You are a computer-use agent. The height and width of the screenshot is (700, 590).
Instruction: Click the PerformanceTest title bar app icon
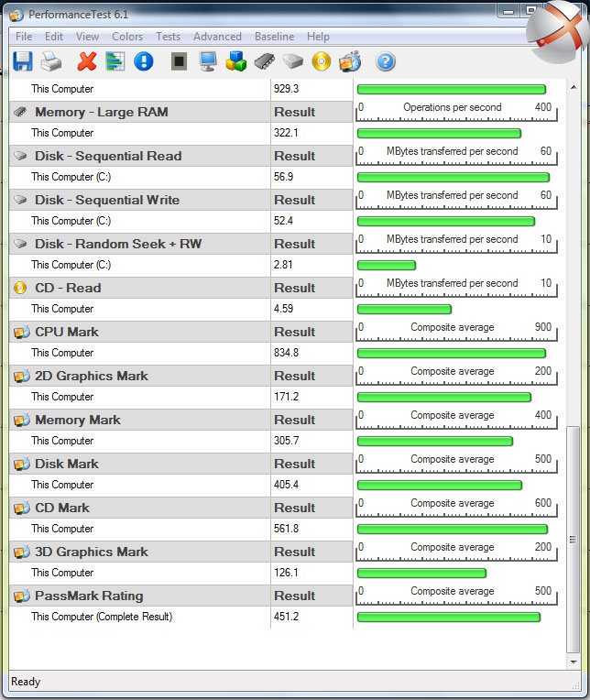click(x=16, y=16)
